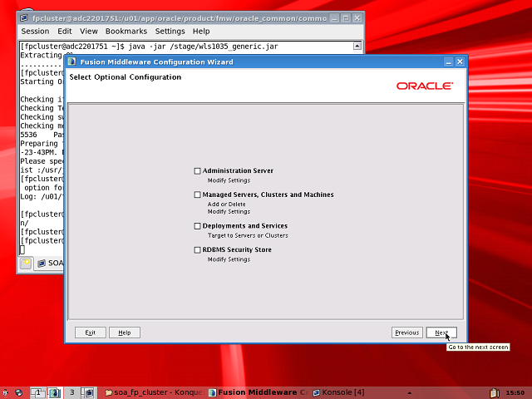Close the Konsole window

click(357, 18)
